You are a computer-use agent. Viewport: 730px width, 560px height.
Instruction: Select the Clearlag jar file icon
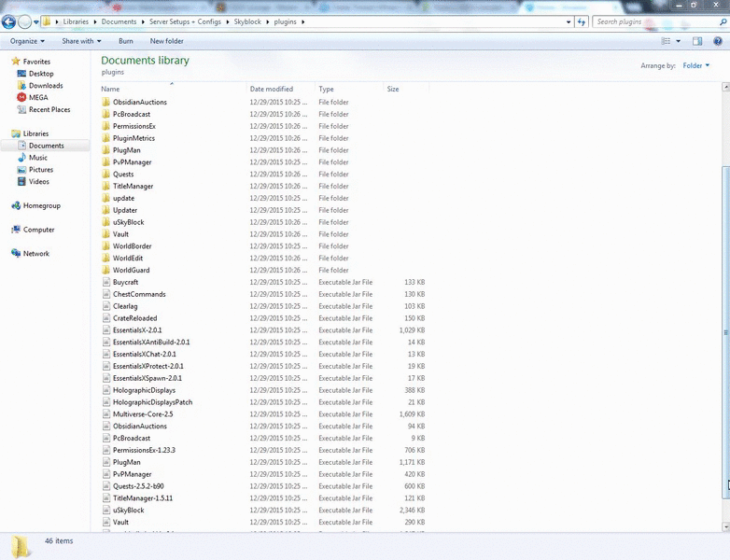coord(106,306)
